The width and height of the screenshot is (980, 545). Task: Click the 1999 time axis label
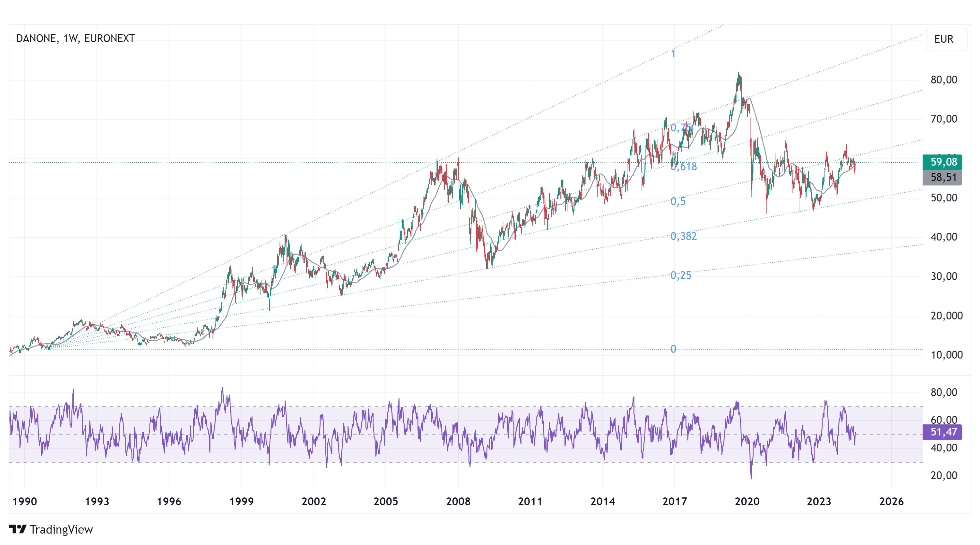(x=241, y=502)
